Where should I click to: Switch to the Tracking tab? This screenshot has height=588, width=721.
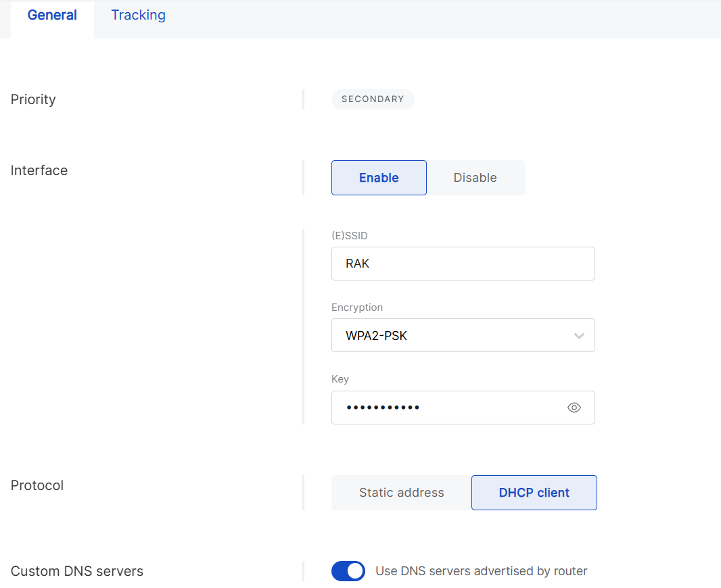click(x=138, y=15)
